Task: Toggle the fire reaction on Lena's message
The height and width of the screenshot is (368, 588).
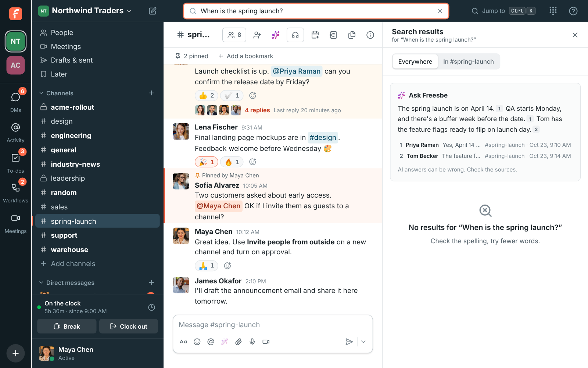Action: pyautogui.click(x=232, y=162)
